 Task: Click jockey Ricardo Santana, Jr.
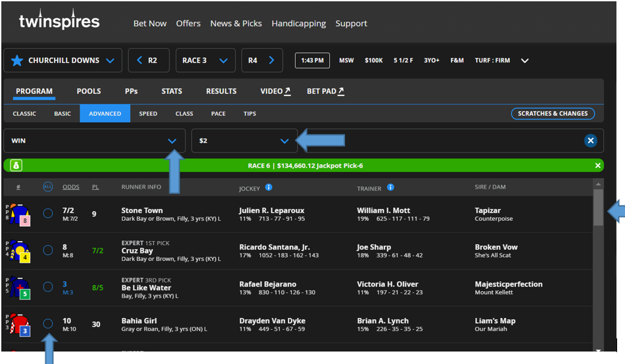click(x=275, y=247)
